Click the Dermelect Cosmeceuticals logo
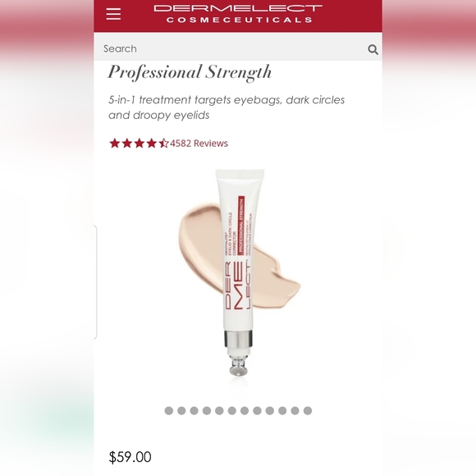 click(x=238, y=14)
